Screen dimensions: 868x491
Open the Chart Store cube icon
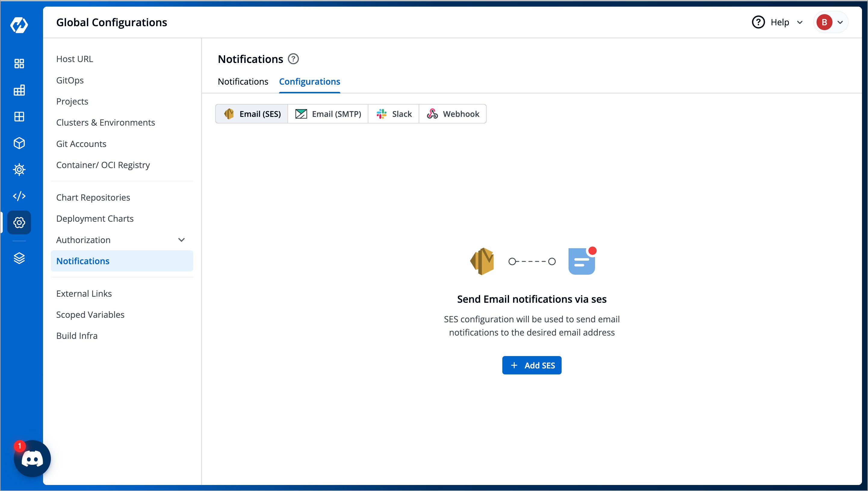click(x=19, y=143)
